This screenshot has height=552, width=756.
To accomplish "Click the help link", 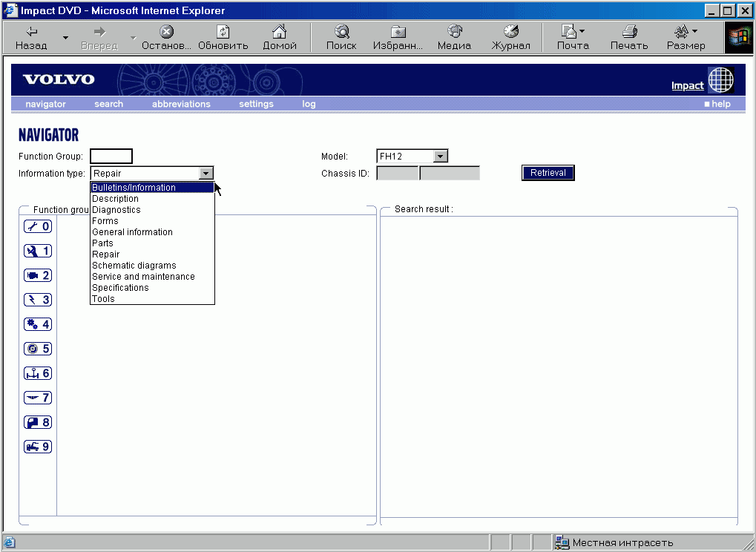I will tap(717, 104).
